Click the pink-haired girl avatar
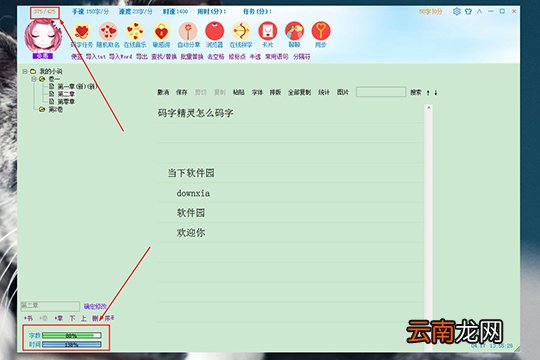The width and height of the screenshot is (540, 360). click(43, 36)
